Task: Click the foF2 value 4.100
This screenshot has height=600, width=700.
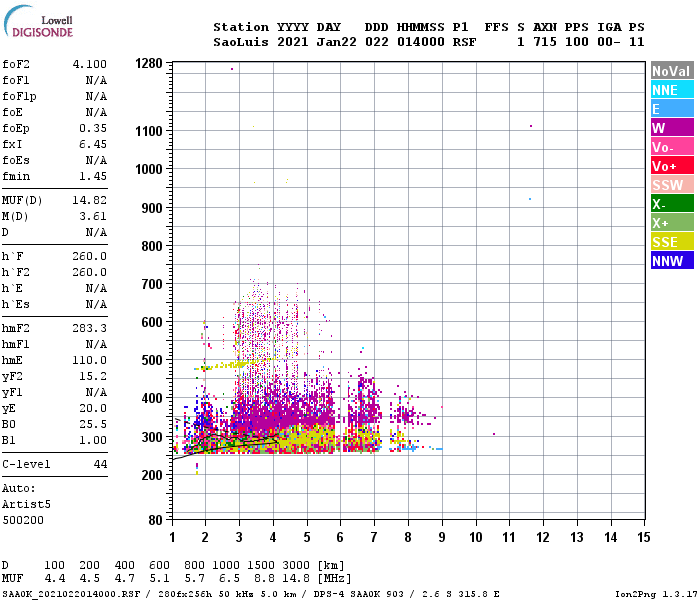Action: [x=90, y=64]
